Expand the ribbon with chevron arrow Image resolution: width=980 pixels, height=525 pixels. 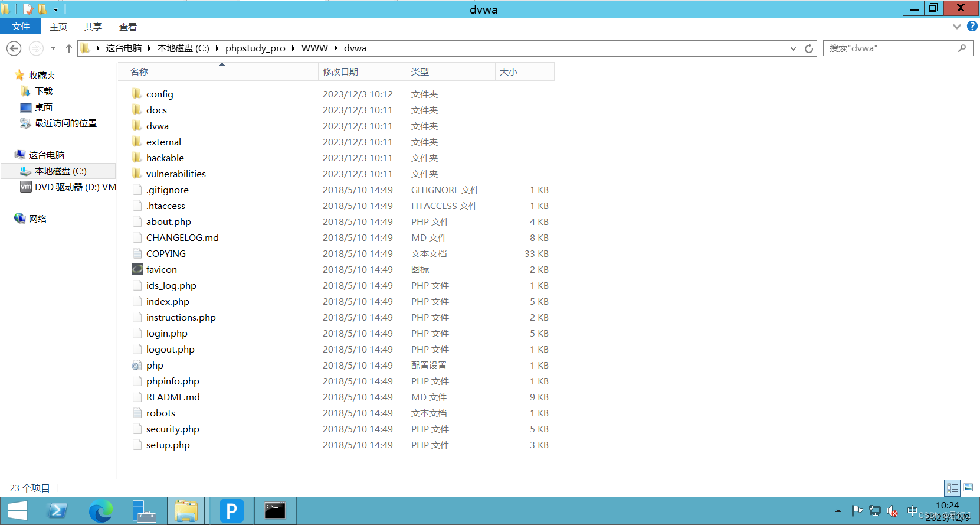coord(957,27)
